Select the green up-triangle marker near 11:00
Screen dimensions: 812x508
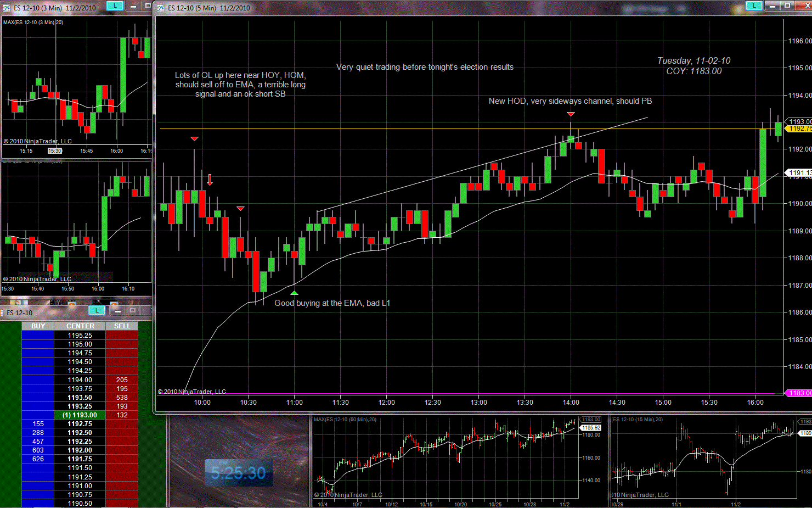click(295, 293)
